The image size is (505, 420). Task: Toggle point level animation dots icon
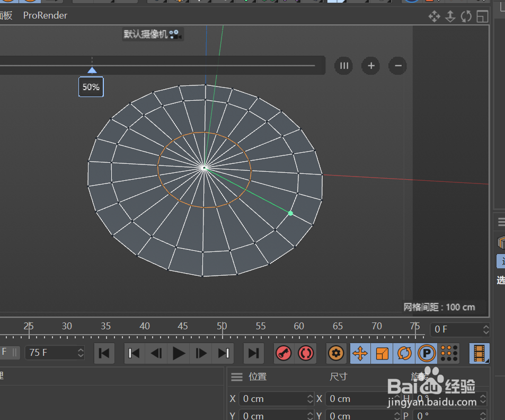coord(449,353)
